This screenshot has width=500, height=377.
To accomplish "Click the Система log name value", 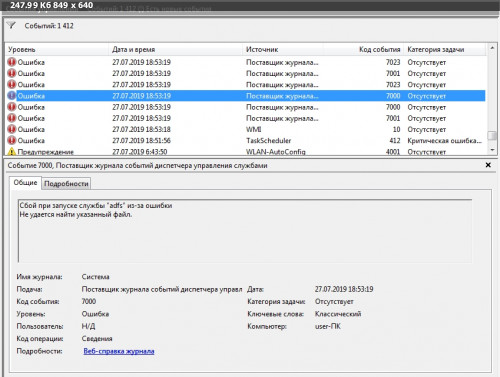I will click(x=95, y=277).
